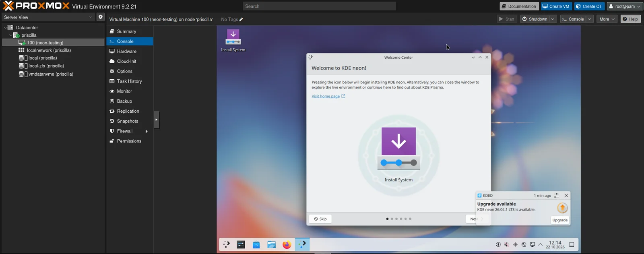Show hidden tray icons arrow
644x254 pixels.
tap(540, 244)
